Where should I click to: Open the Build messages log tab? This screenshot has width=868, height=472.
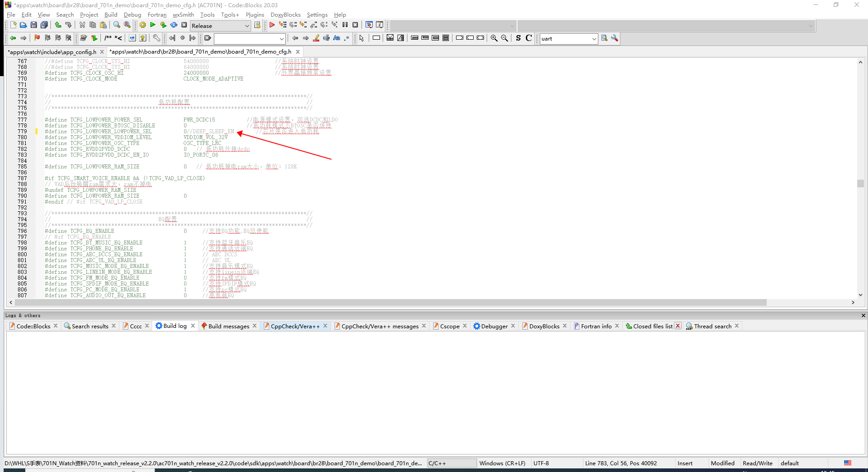pyautogui.click(x=229, y=326)
